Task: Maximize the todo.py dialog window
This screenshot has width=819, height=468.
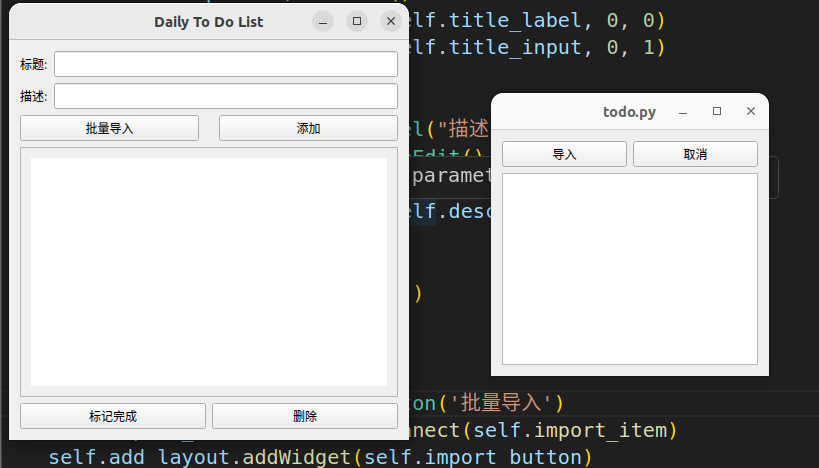Action: [x=716, y=112]
